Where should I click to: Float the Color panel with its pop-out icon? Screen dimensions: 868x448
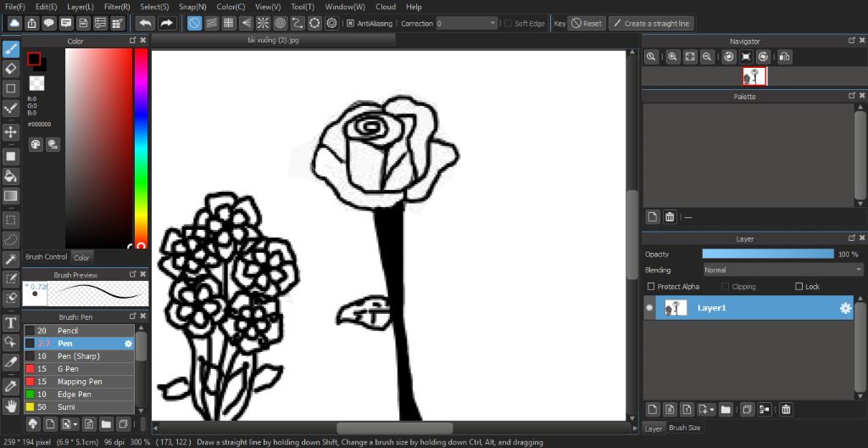click(x=132, y=41)
